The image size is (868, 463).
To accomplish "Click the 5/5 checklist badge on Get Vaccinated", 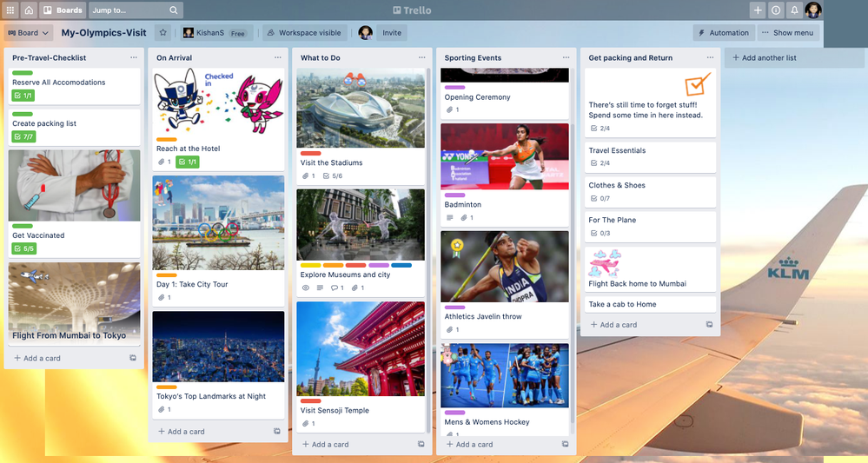I will click(23, 249).
